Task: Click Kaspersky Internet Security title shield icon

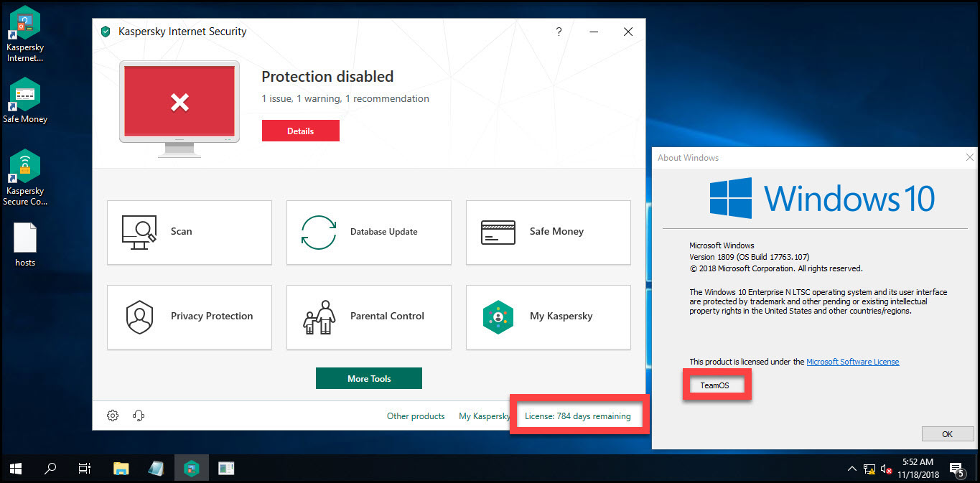Action: pos(106,32)
